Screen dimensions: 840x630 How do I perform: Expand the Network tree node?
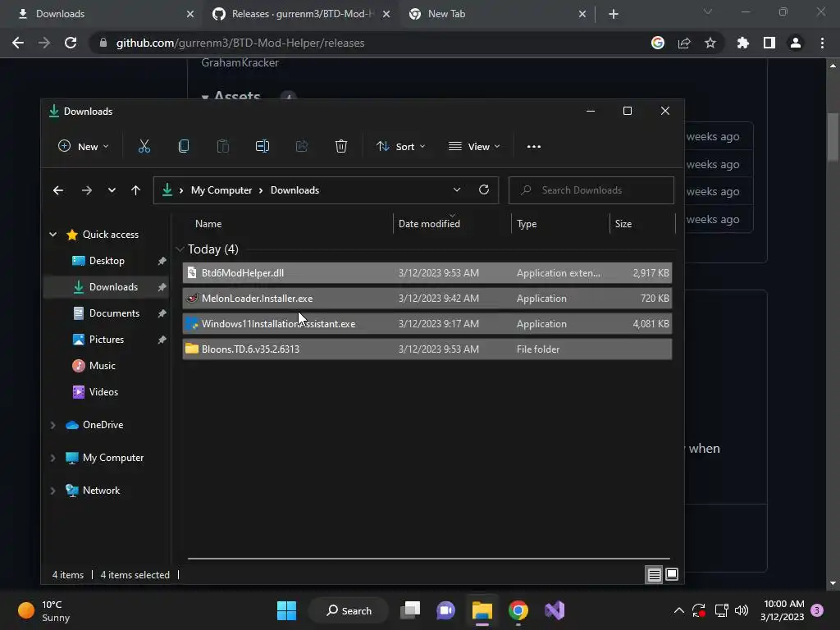point(52,491)
